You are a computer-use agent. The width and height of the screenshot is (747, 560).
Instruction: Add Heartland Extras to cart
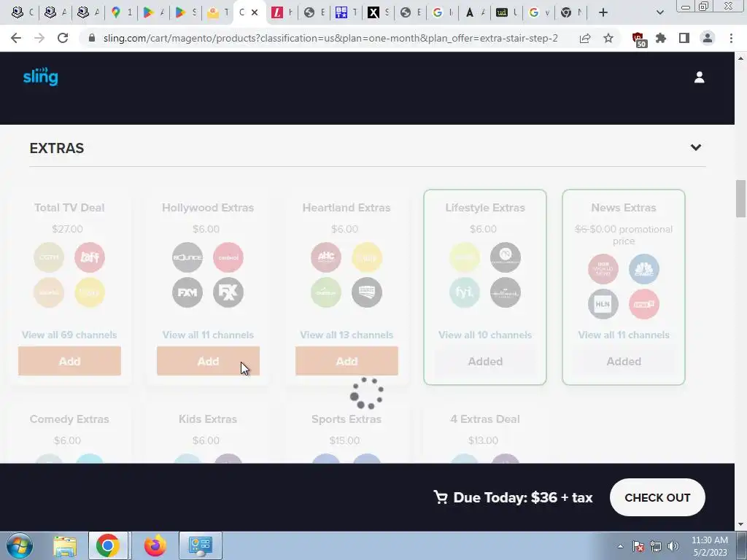coord(347,361)
